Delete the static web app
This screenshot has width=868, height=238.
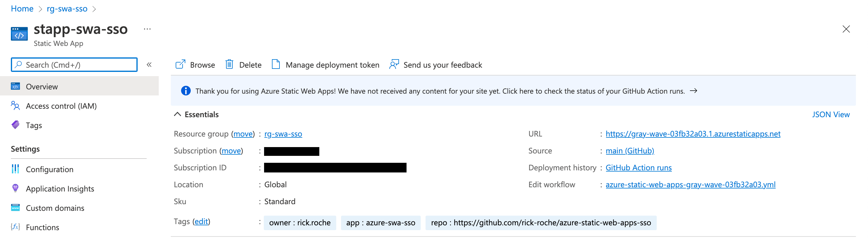click(243, 64)
